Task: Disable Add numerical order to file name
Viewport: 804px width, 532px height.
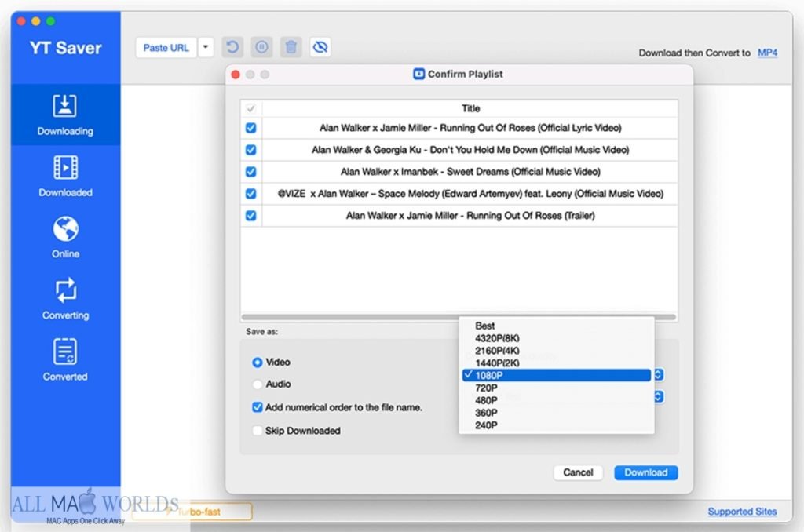Action: coord(258,407)
